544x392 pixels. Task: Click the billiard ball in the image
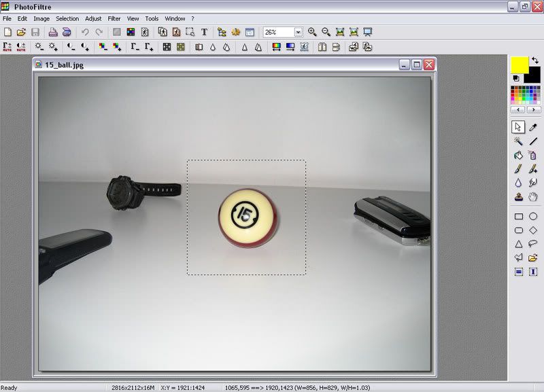(x=248, y=218)
